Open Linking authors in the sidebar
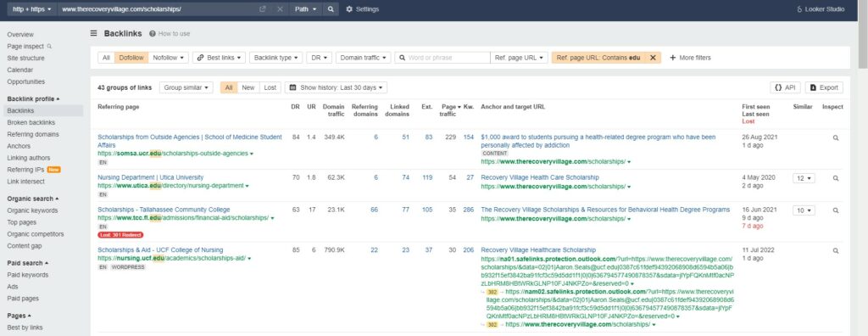Viewport: 868px width, 336px height. click(x=28, y=158)
